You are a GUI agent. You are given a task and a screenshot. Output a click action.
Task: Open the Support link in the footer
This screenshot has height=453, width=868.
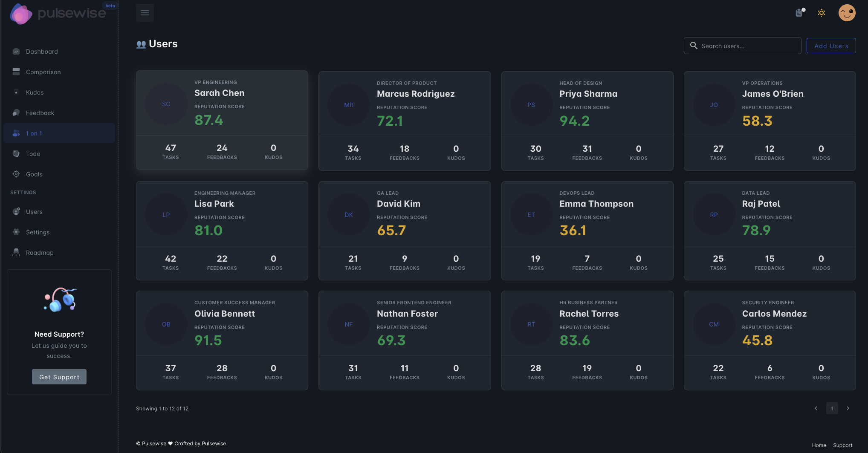[x=843, y=445]
